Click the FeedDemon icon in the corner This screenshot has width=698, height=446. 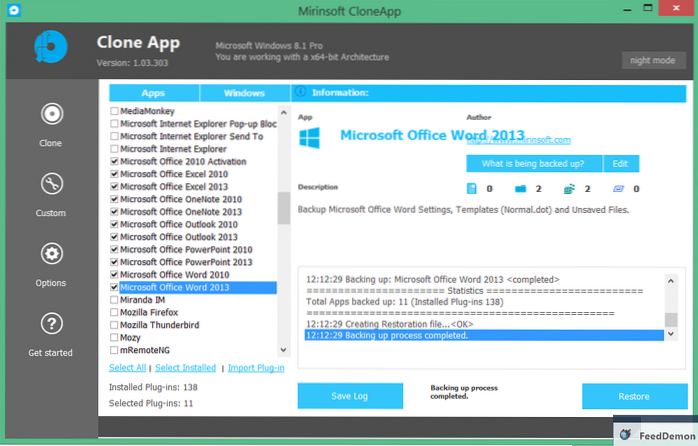point(625,434)
